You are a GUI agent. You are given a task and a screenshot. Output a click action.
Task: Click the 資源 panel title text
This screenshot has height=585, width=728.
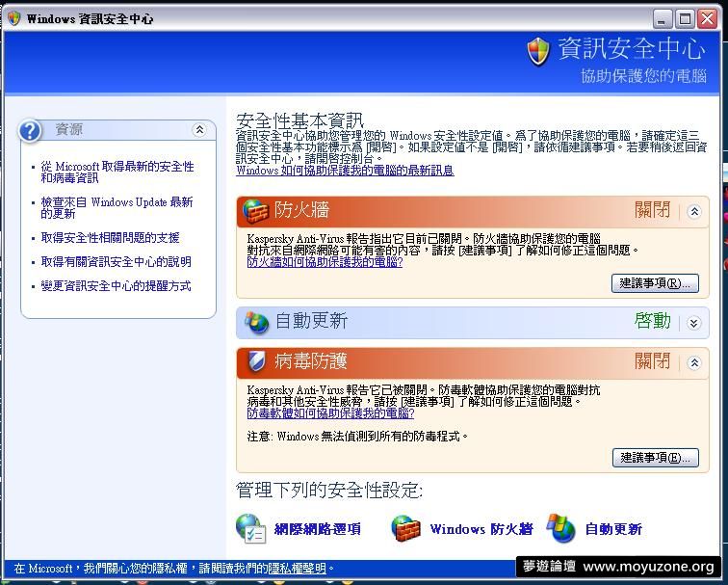(x=68, y=129)
